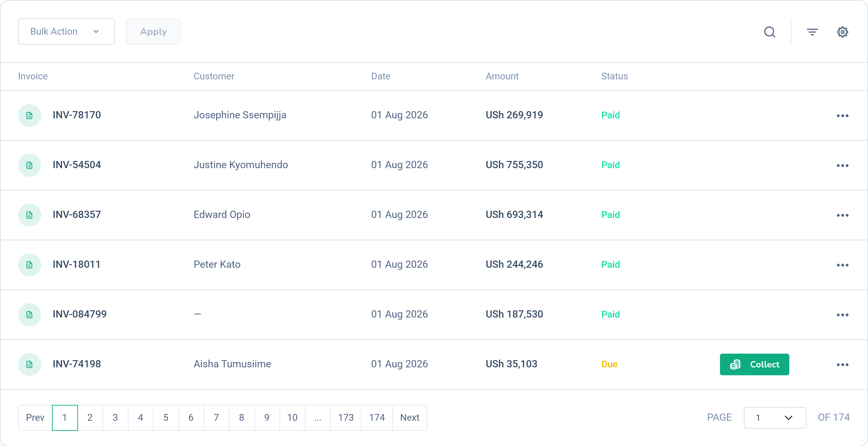Open more options for Edward Opio row
The width and height of the screenshot is (868, 446).
pos(842,215)
